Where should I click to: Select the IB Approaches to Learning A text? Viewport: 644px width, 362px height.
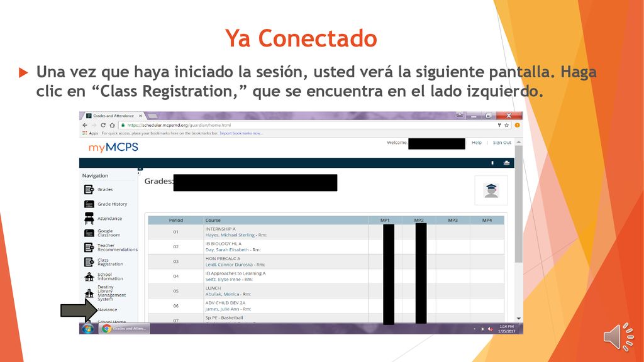point(235,273)
